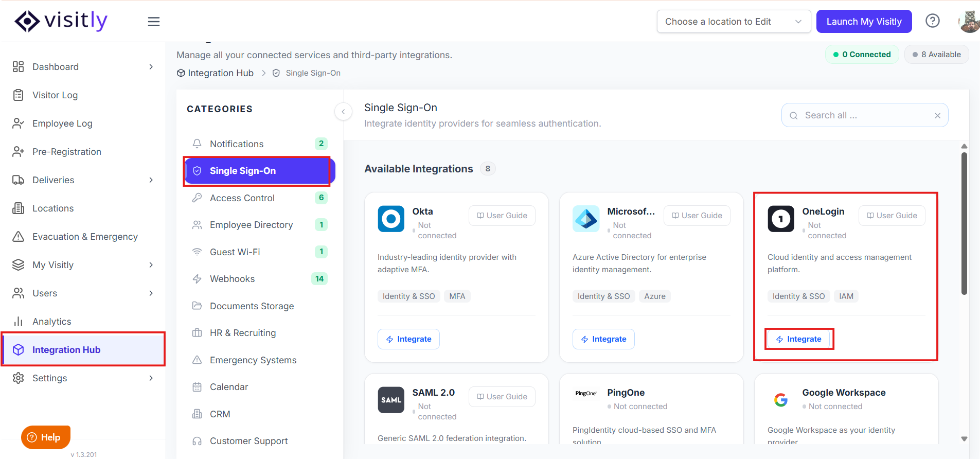Click the Okta logo icon
This screenshot has width=980, height=459.
(391, 219)
